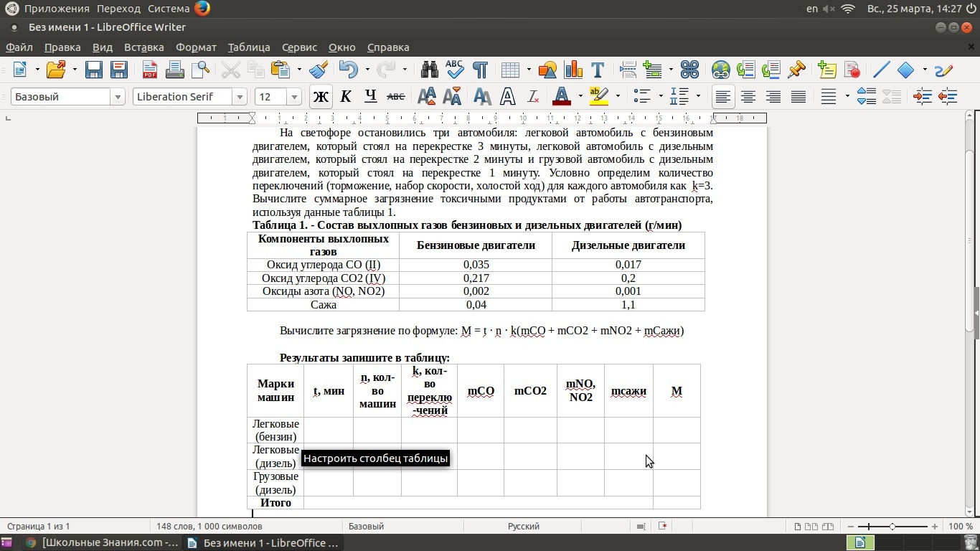Show the draw functions toolbar
The image size is (980, 551).
click(x=944, y=70)
